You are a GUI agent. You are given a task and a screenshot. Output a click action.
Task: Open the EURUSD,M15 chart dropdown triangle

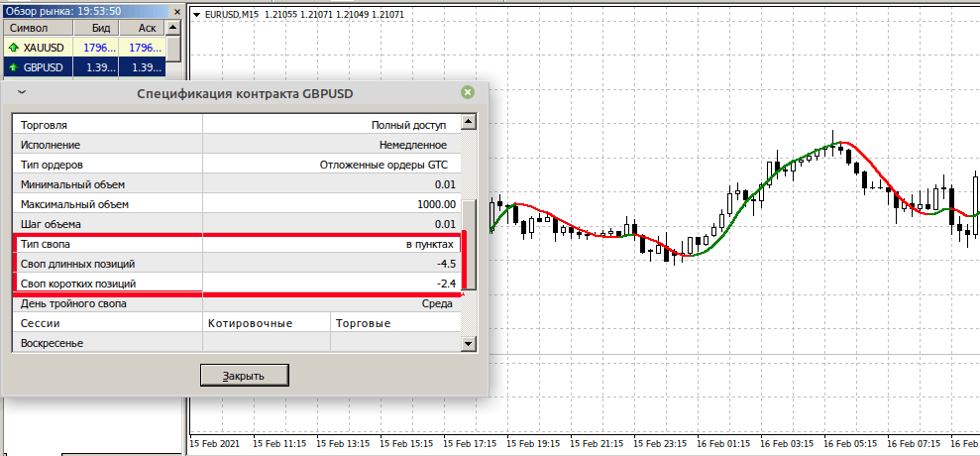tap(198, 15)
